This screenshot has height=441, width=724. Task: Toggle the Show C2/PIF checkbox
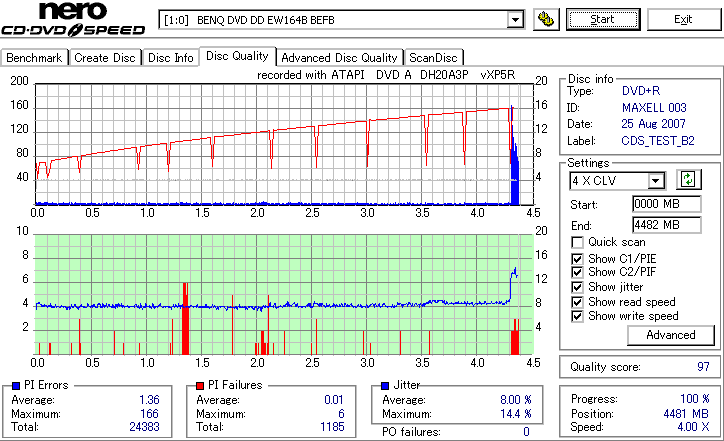pos(577,272)
